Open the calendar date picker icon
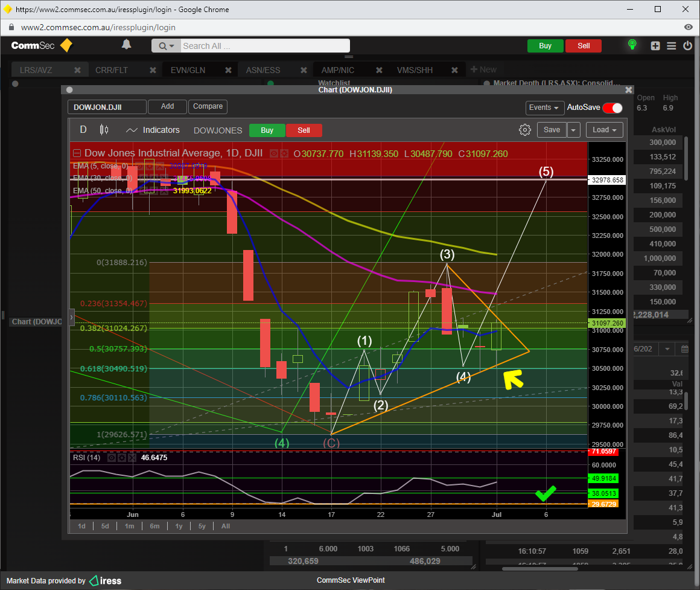This screenshot has height=590, width=700. [x=685, y=349]
